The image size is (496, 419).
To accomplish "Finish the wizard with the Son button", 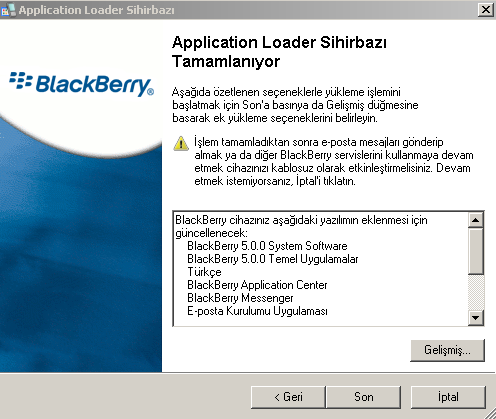I will [364, 397].
